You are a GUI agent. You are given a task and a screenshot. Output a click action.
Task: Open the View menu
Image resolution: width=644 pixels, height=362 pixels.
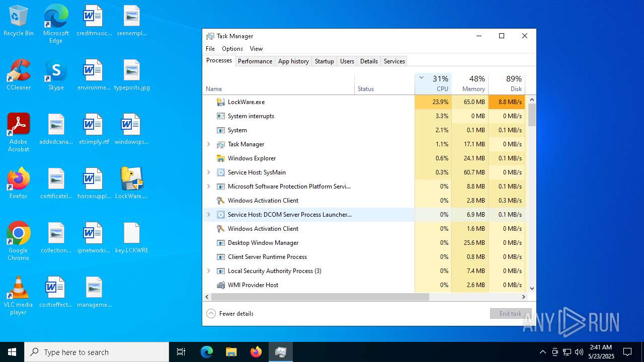point(256,49)
